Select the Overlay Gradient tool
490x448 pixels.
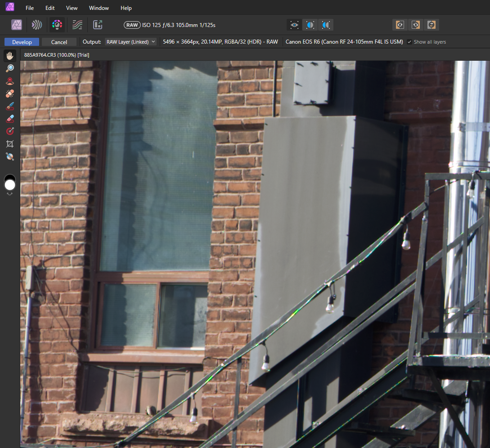(x=10, y=131)
